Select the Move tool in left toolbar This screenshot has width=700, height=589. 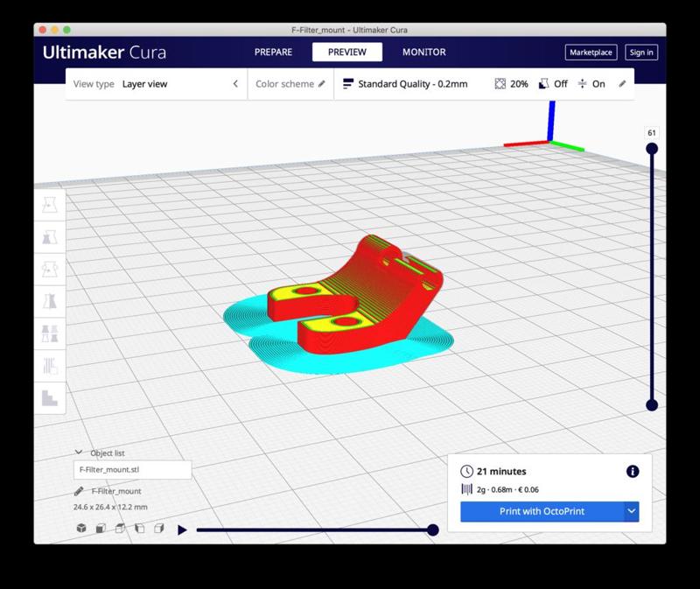click(50, 206)
